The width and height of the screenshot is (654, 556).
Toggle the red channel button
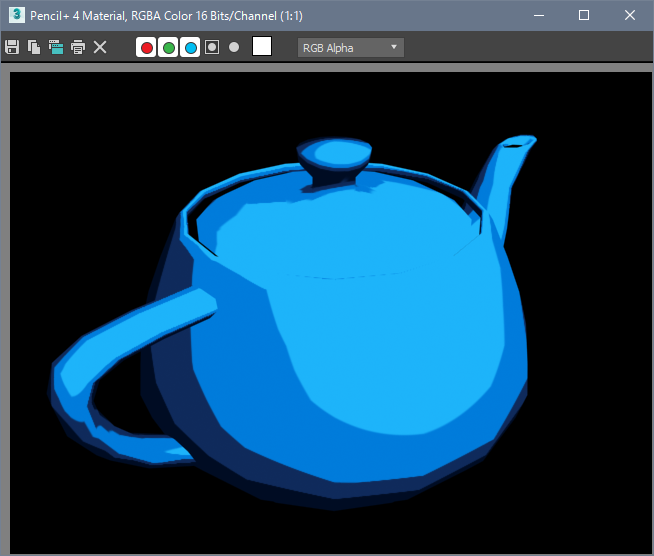pyautogui.click(x=146, y=47)
